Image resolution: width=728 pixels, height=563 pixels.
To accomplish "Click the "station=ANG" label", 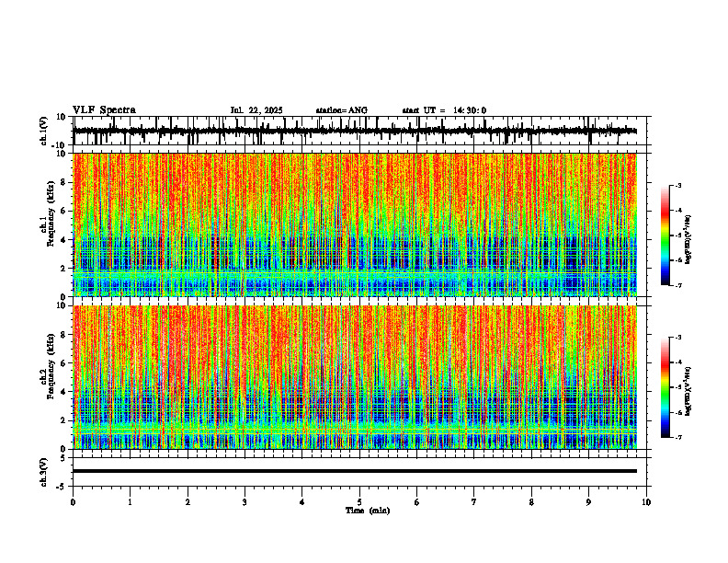I will coord(341,110).
